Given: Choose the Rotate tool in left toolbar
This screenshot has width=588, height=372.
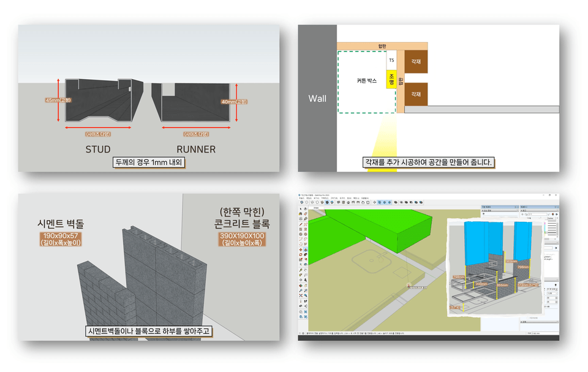Looking at the screenshot, I should tap(301, 254).
